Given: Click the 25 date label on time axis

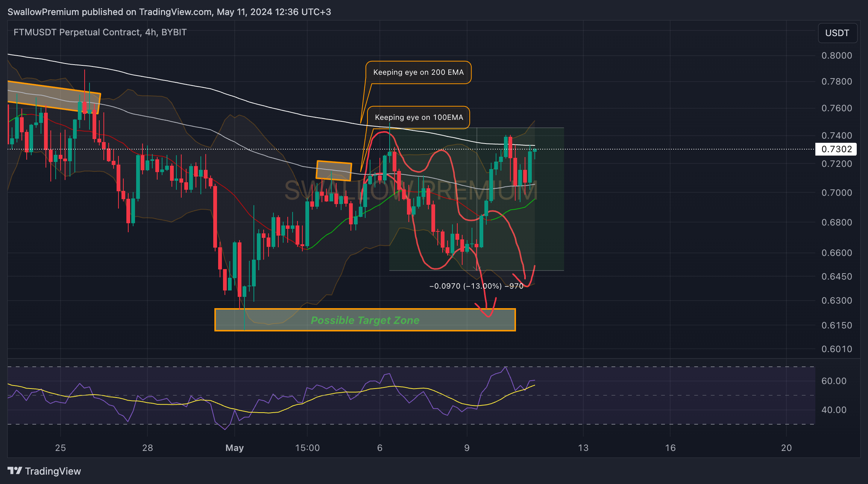Looking at the screenshot, I should 61,448.
